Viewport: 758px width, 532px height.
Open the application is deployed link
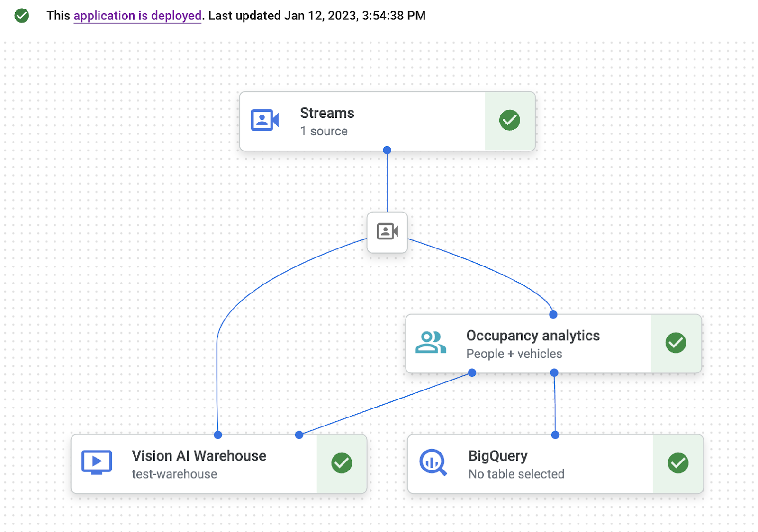coord(137,16)
